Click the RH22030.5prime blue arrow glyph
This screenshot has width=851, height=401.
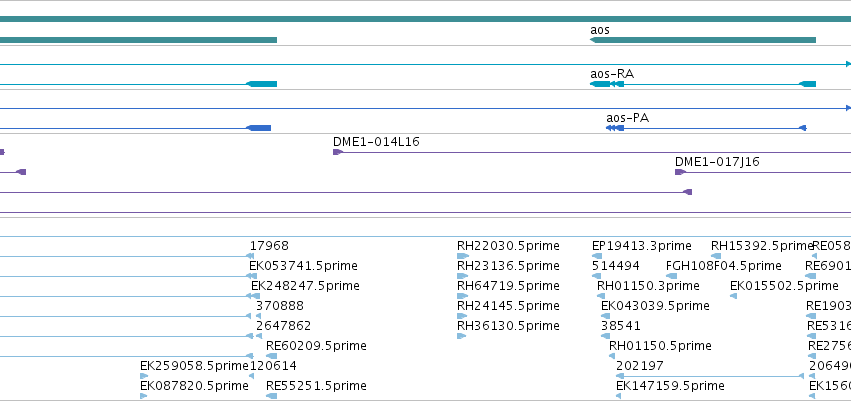click(x=462, y=256)
